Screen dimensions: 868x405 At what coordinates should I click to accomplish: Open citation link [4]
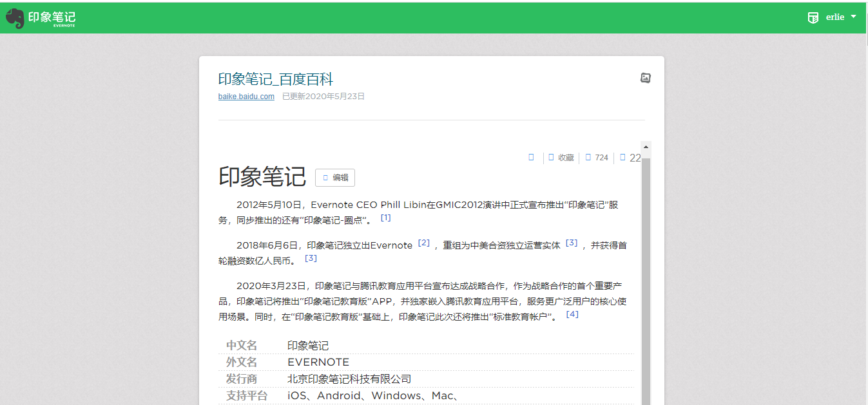[571, 314]
